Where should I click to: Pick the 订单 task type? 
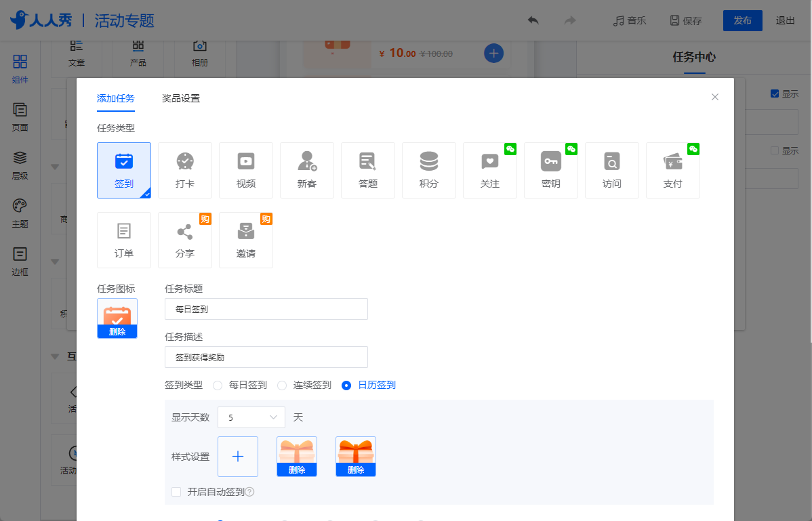(x=124, y=240)
